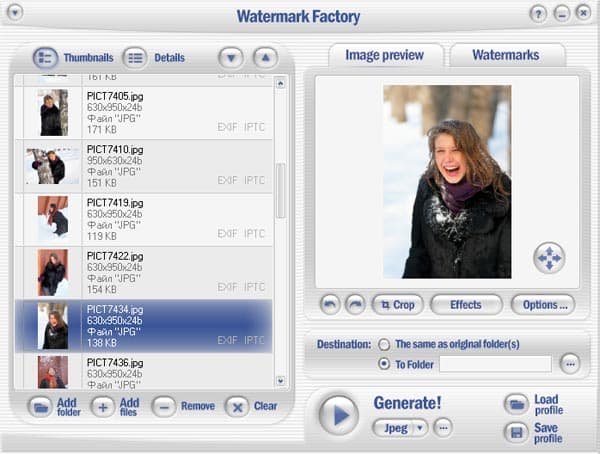
Task: Click IPTC label on PICT7405.jpg row
Action: (254, 127)
